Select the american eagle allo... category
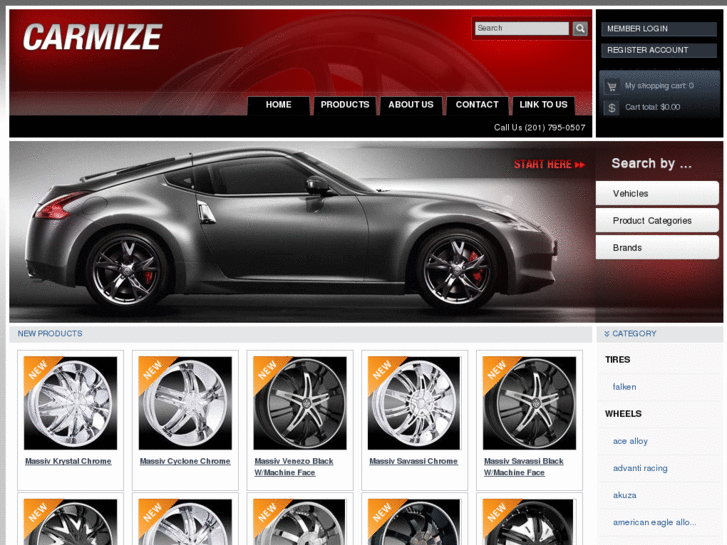The image size is (727, 545). coord(654,523)
